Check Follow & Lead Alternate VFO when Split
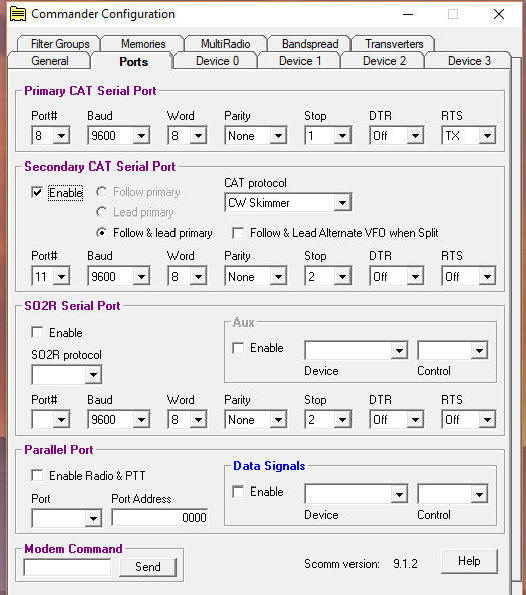The width and height of the screenshot is (526, 595). coord(238,233)
